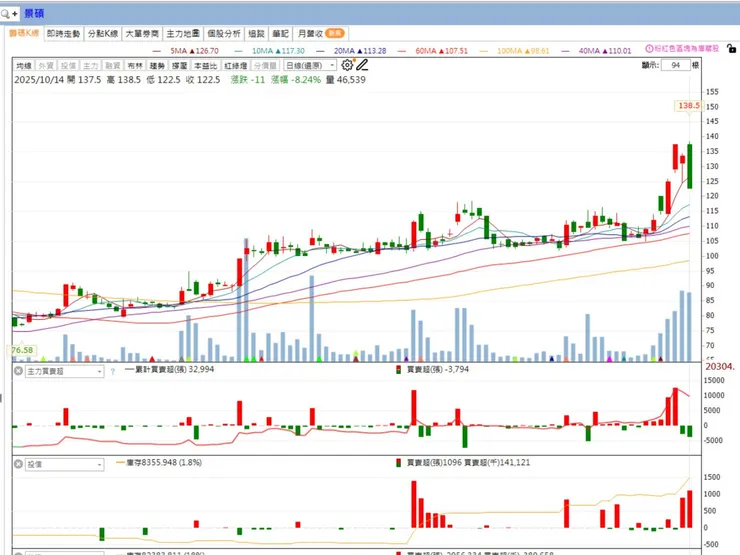Toggle 外資 overlay button
The image size is (740, 555).
(x=46, y=66)
